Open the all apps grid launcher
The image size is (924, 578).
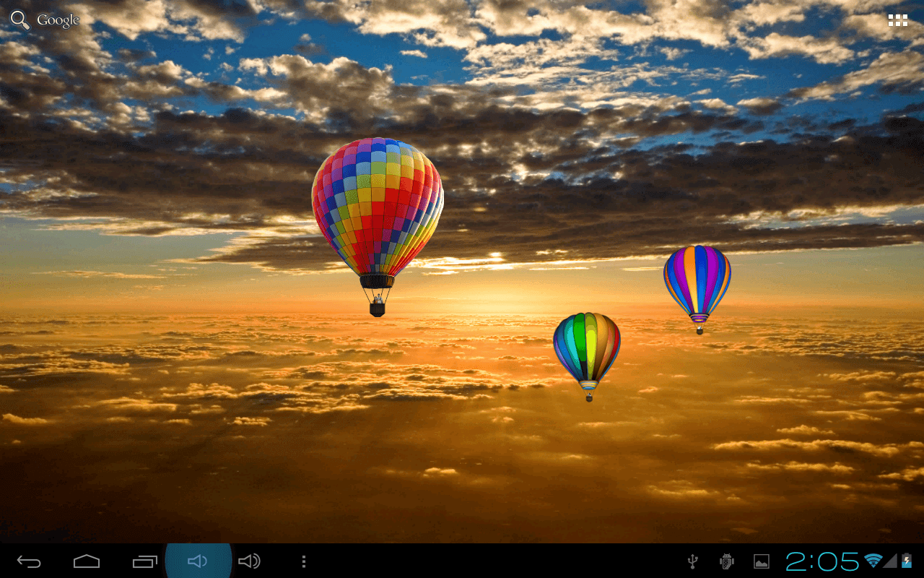(897, 20)
